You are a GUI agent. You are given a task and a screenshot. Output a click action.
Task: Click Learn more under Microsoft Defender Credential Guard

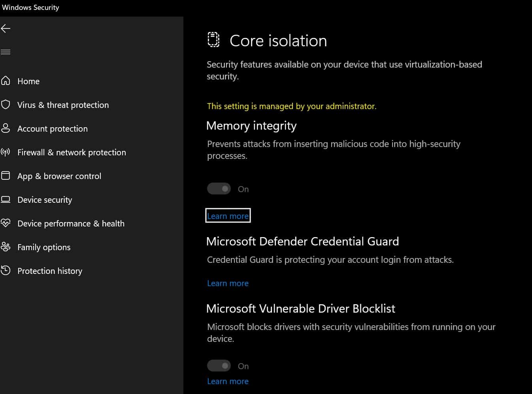(x=228, y=283)
